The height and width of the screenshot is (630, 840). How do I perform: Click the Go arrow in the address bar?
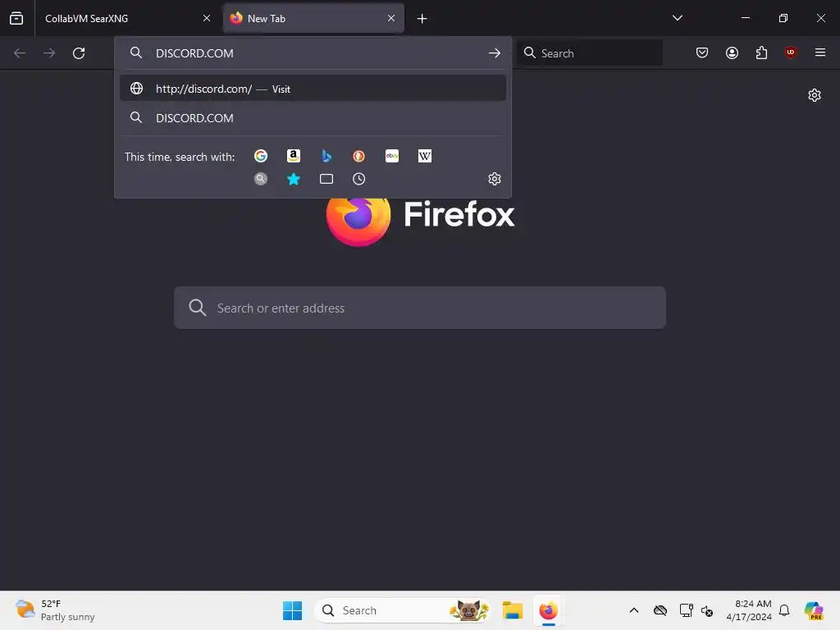(495, 53)
